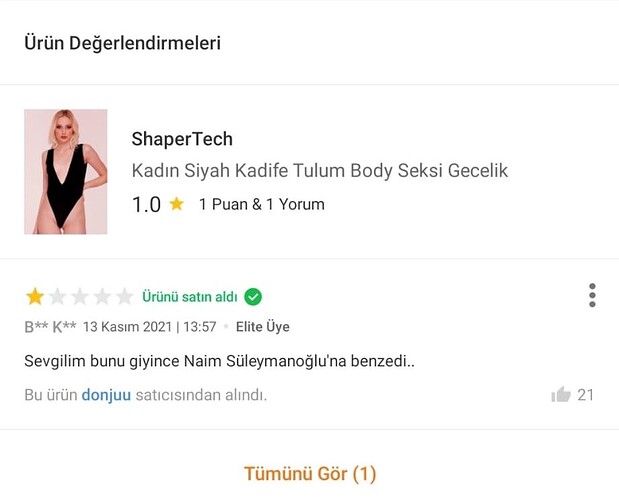Click the 1 Puan & 1 Yorum text
Viewport: 619px width, 499px height.
point(261,204)
